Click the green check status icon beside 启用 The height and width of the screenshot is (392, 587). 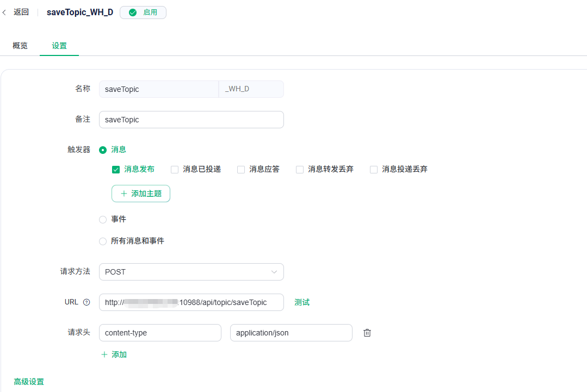coord(133,13)
